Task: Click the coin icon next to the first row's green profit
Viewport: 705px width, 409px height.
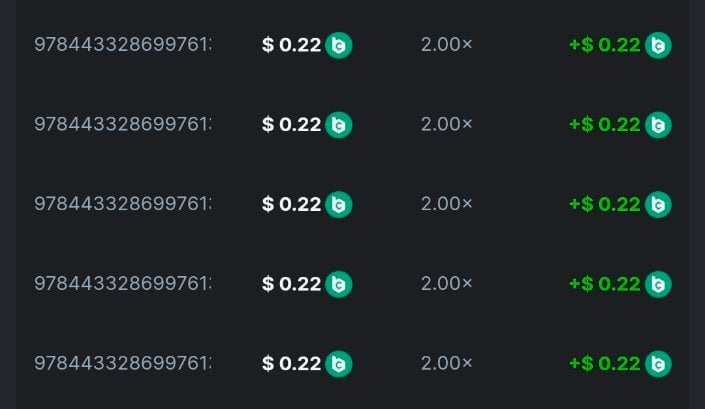Action: click(x=658, y=45)
